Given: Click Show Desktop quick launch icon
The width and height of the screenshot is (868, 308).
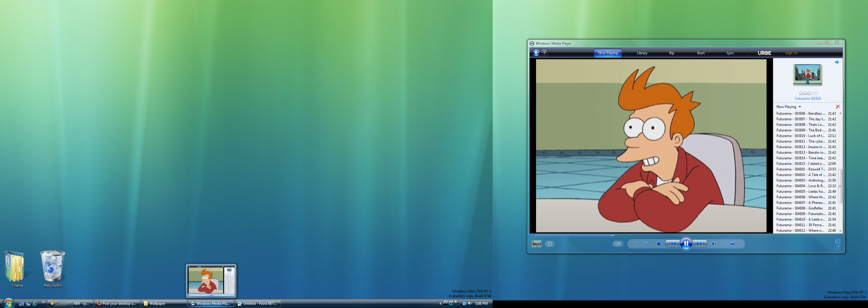Looking at the screenshot, I should pos(22,304).
